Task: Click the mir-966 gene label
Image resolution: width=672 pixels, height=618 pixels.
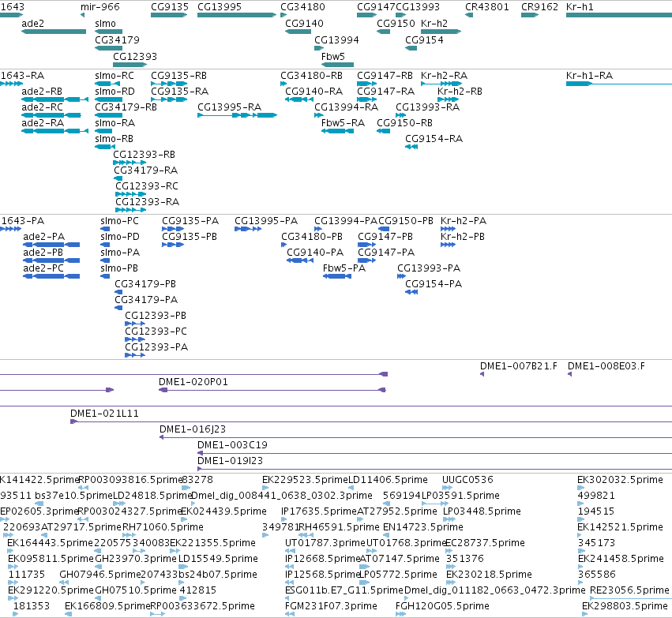Action: pos(99,7)
